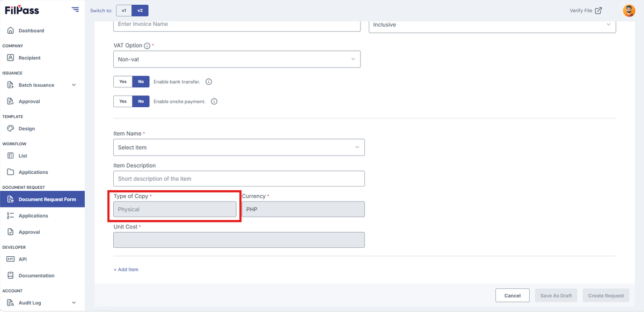The width and height of the screenshot is (644, 312).
Task: Open the Dashboard home icon
Action: coord(10,31)
